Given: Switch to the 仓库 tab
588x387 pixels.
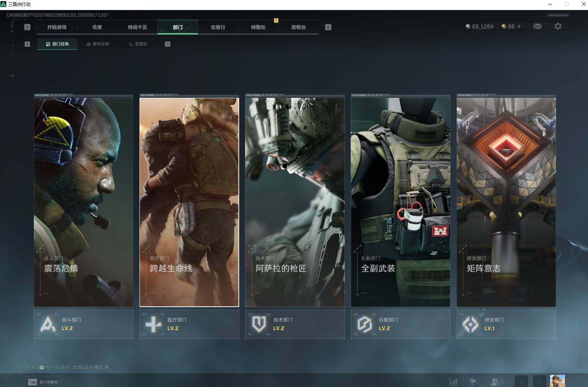Looking at the screenshot, I should click(x=97, y=27).
